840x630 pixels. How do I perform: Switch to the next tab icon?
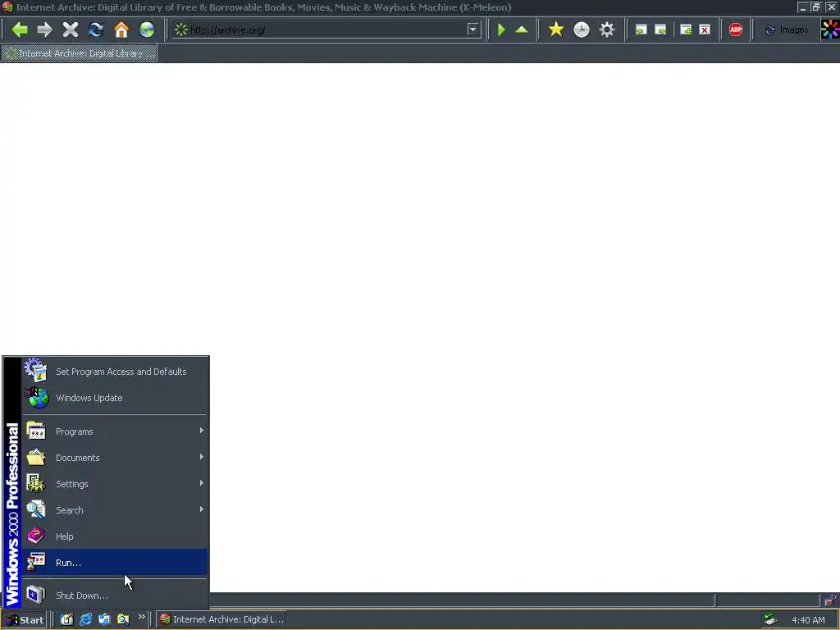click(x=660, y=30)
